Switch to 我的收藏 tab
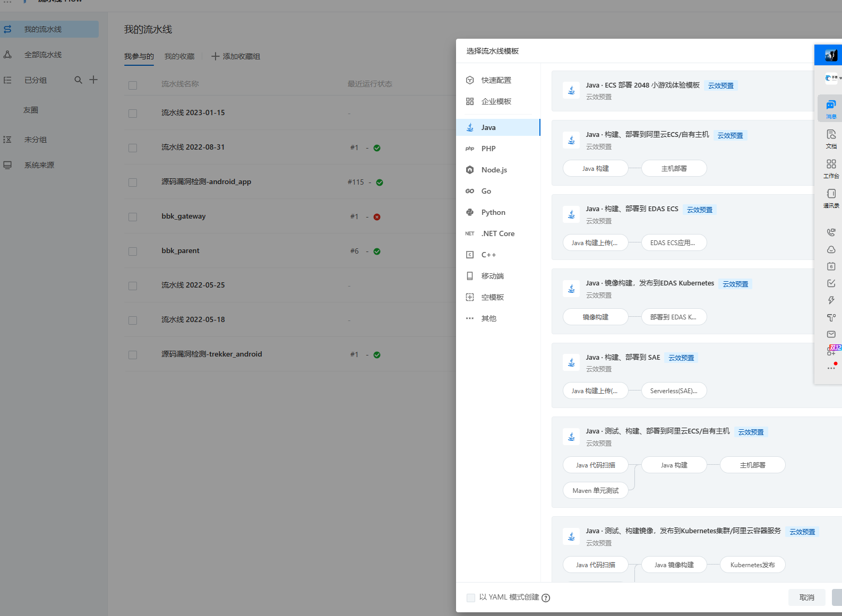 coord(179,56)
